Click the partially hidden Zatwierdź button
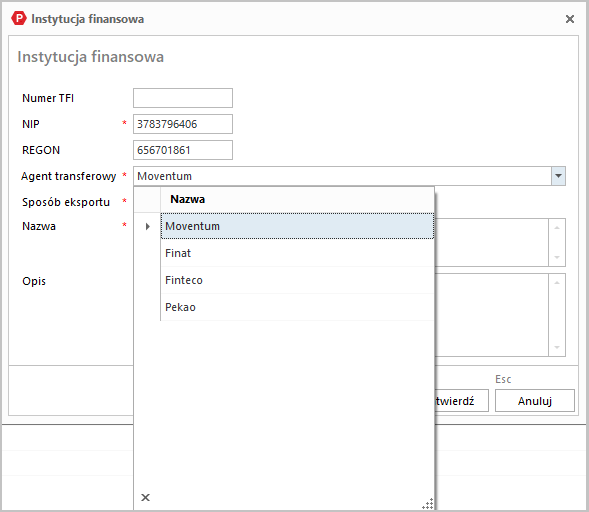 click(462, 401)
